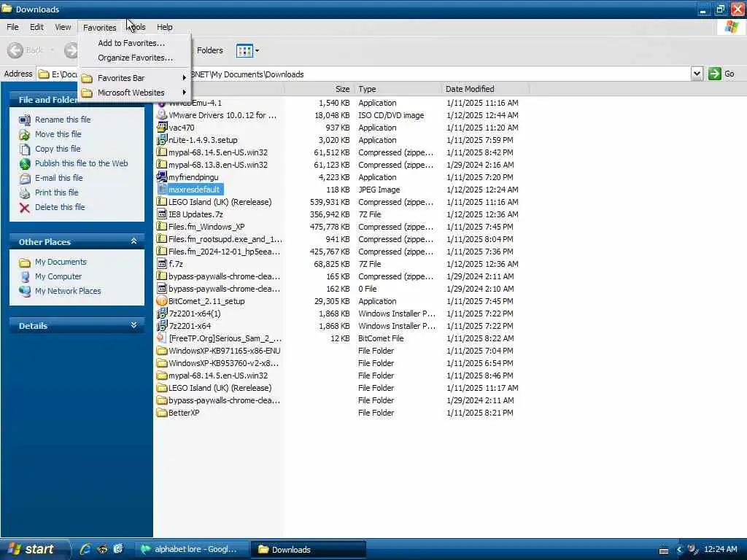
Task: Click the tray expand chevron icon
Action: pos(679,550)
